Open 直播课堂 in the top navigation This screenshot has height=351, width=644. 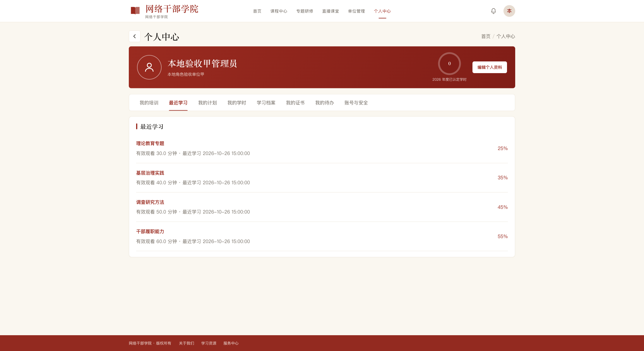coord(330,11)
